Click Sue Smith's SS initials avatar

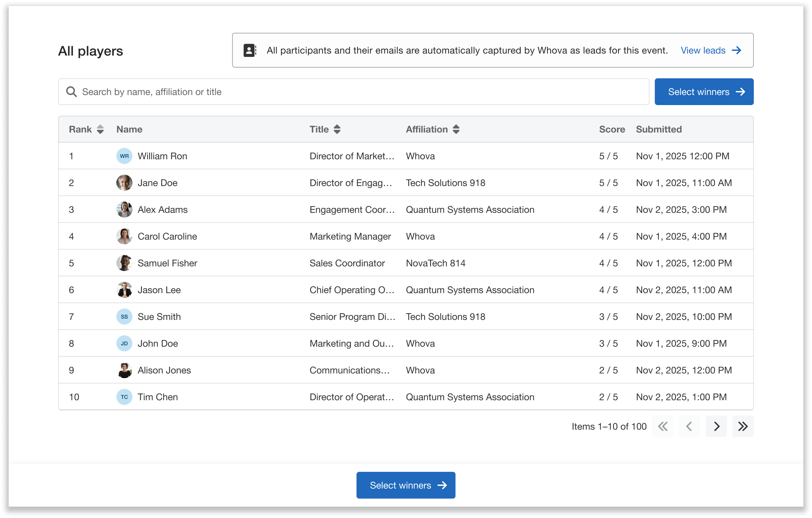coord(124,317)
